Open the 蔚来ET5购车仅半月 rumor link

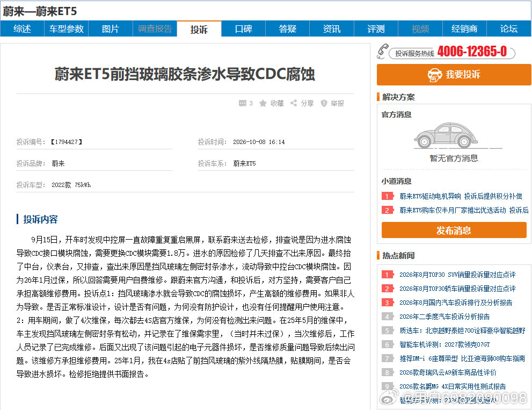(x=464, y=210)
